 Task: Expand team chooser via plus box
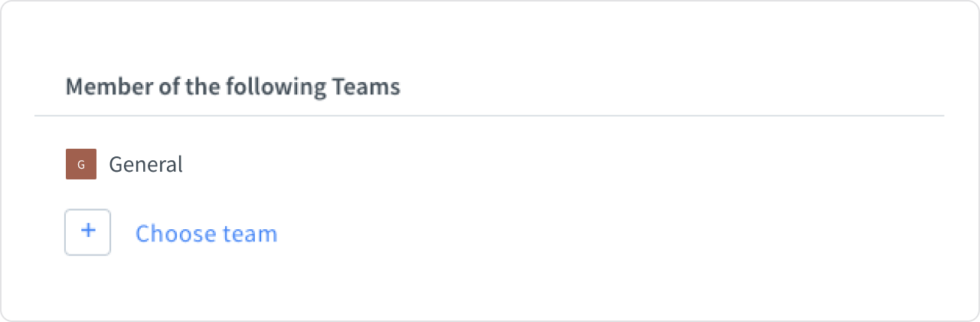click(88, 232)
